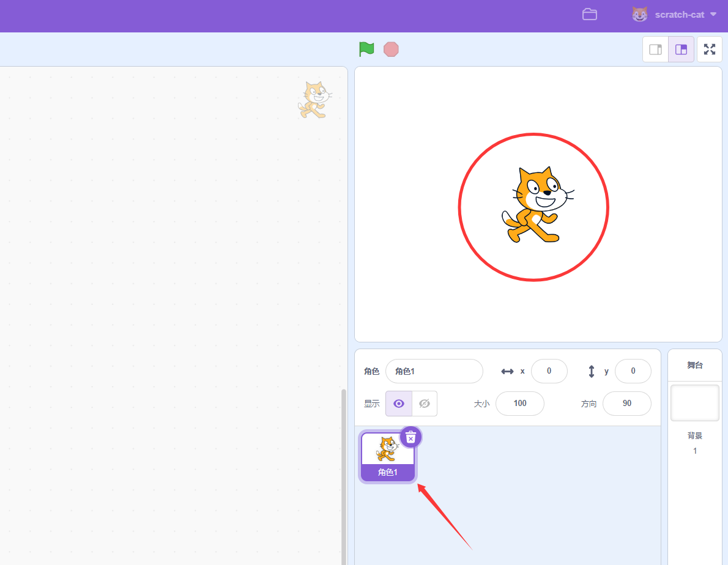Click the 背景 backdrop label

tap(694, 435)
